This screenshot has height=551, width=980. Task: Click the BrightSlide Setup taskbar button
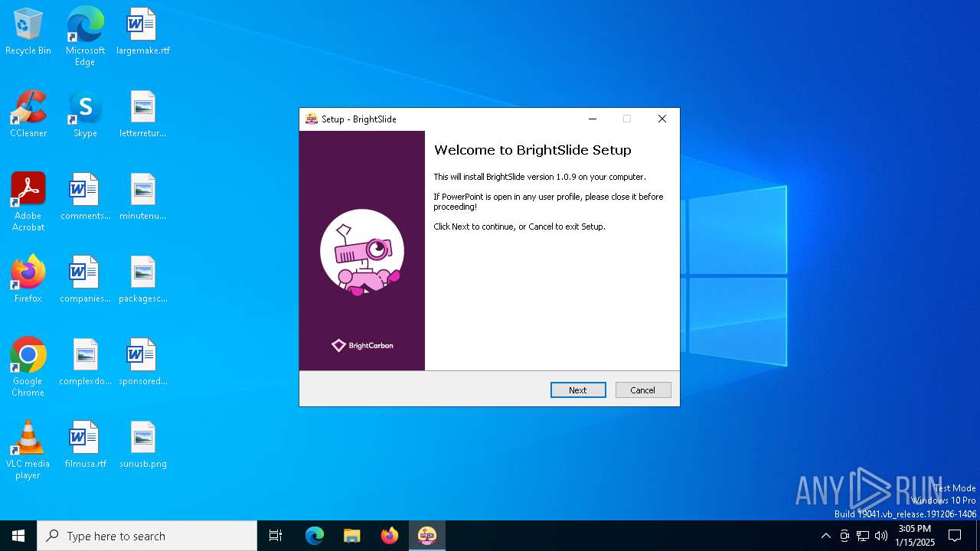[427, 536]
